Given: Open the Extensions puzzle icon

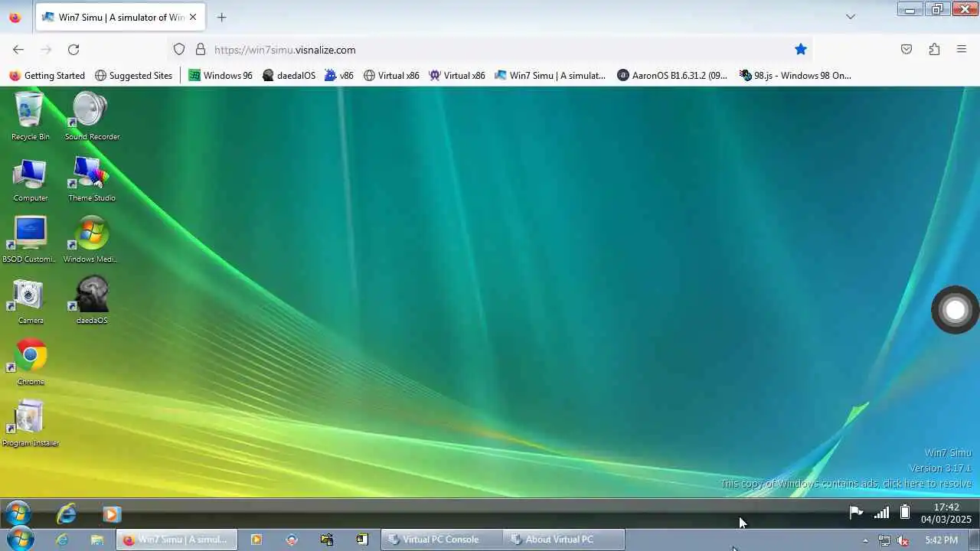Looking at the screenshot, I should [x=934, y=49].
